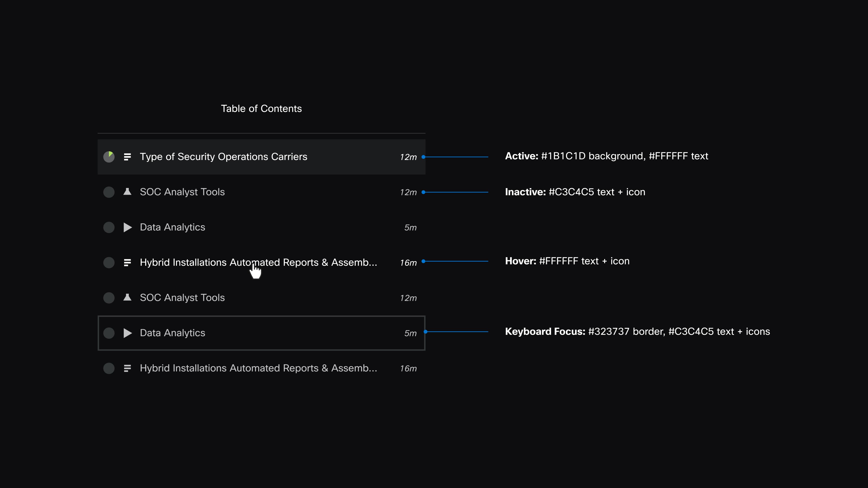Click the 12m duration in the active highlighted row

pyautogui.click(x=408, y=157)
